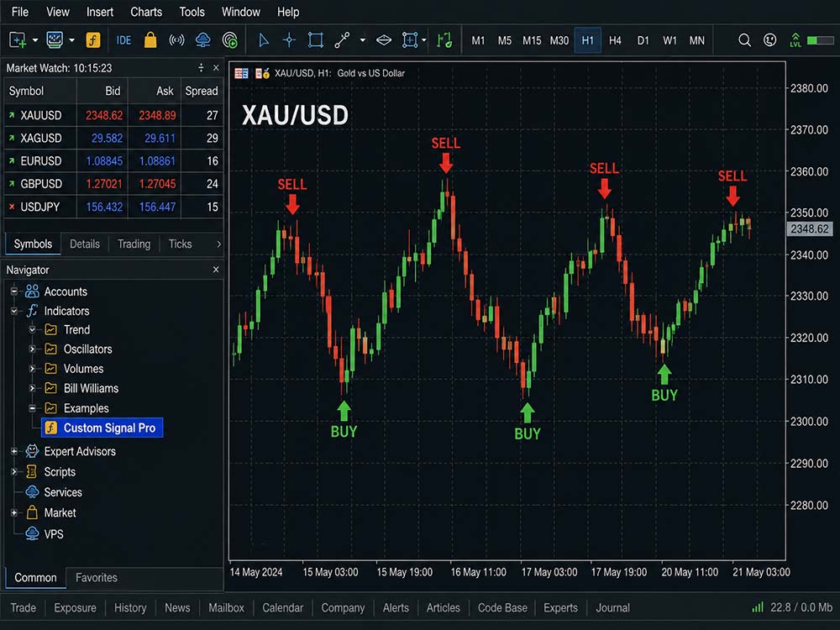This screenshot has height=630, width=840.
Task: Open the profiles dropdown arrow
Action: click(71, 40)
